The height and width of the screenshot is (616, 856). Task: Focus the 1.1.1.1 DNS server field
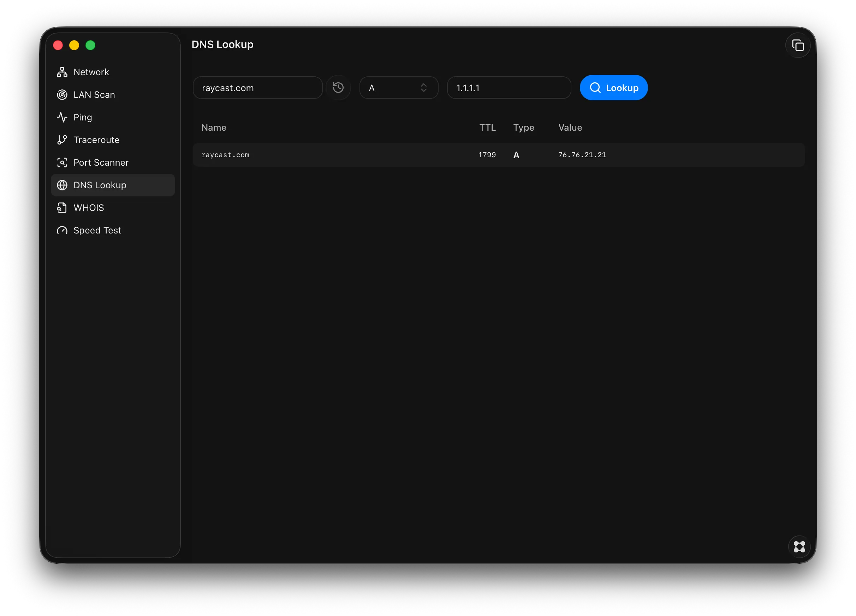click(509, 88)
